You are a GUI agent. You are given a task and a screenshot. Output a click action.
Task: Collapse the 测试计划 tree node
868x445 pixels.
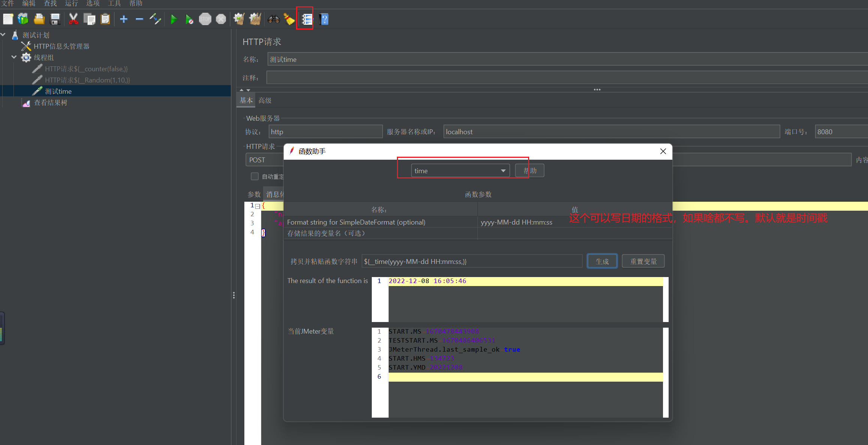tap(3, 35)
